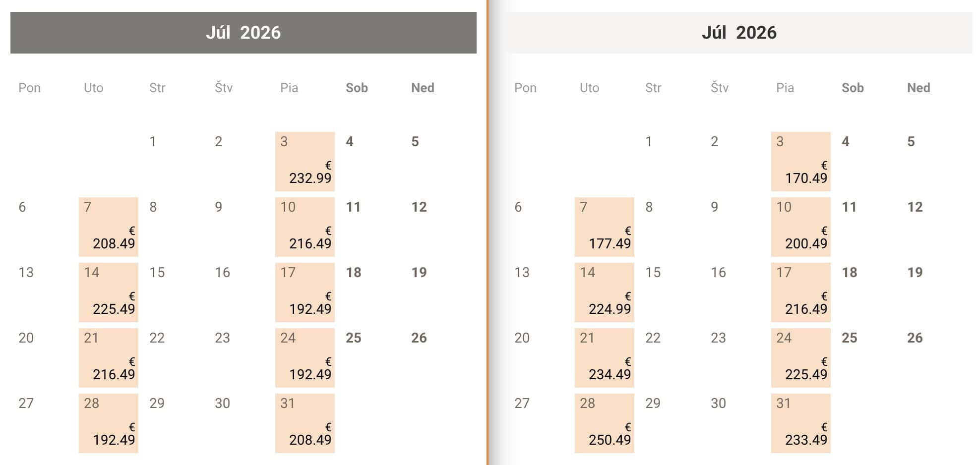Click the light Júl 2026 month header
Image resolution: width=980 pixels, height=465 pixels.
[739, 33]
